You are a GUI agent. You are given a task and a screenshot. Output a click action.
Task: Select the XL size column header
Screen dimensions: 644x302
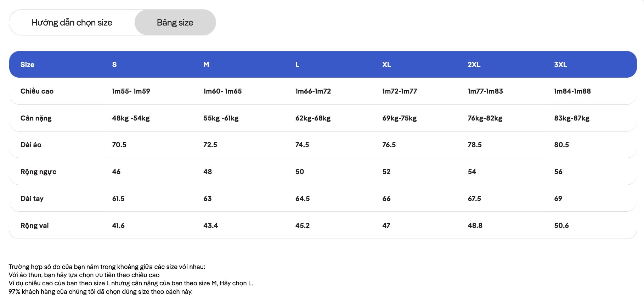pos(386,65)
